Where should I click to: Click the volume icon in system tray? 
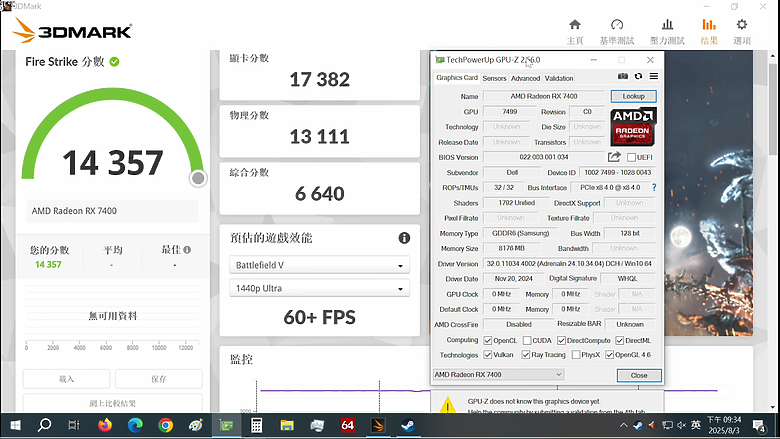(x=682, y=425)
